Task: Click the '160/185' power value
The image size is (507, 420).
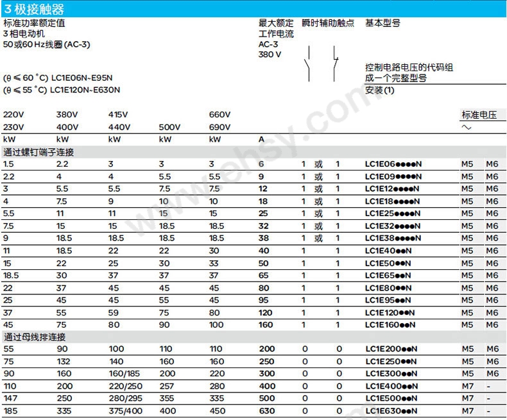Action: pos(124,374)
